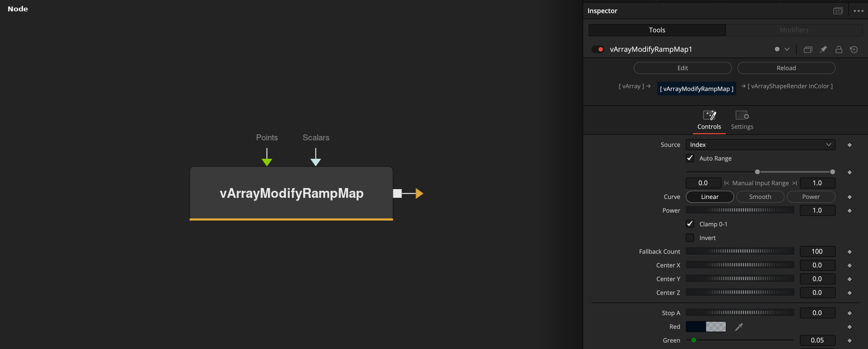Click the keyframe diamond for Red
Viewport: 868px width, 349px height.
(x=850, y=327)
